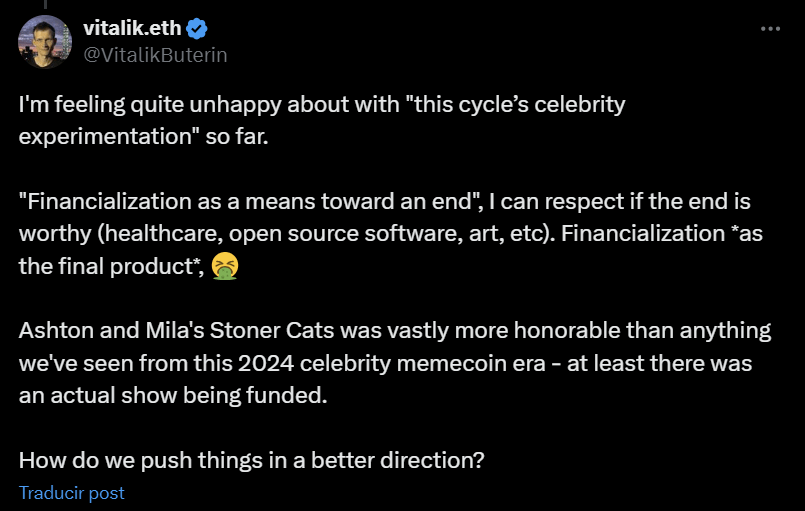Click the vomiting face emoji
Viewport: 805px width, 511px height.
pos(225,266)
